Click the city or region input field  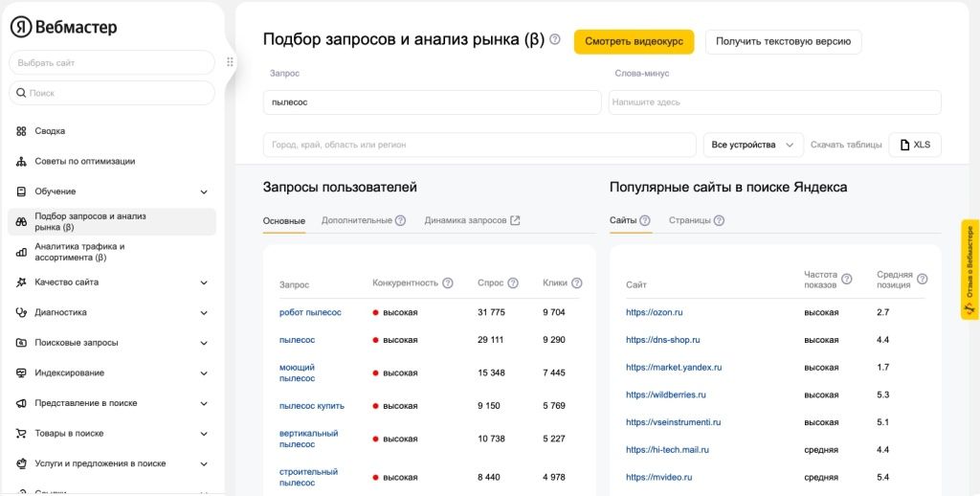point(479,145)
